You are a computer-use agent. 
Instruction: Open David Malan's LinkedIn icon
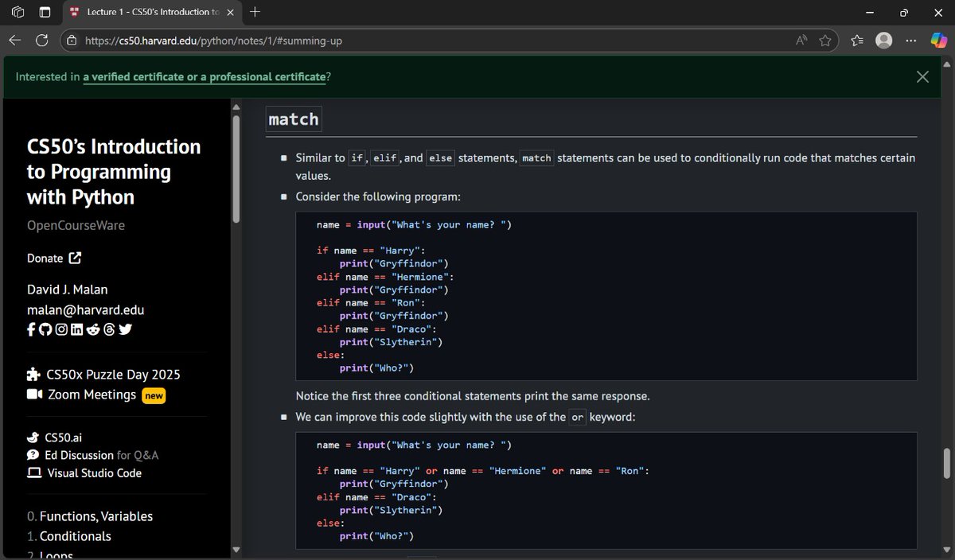pos(76,330)
